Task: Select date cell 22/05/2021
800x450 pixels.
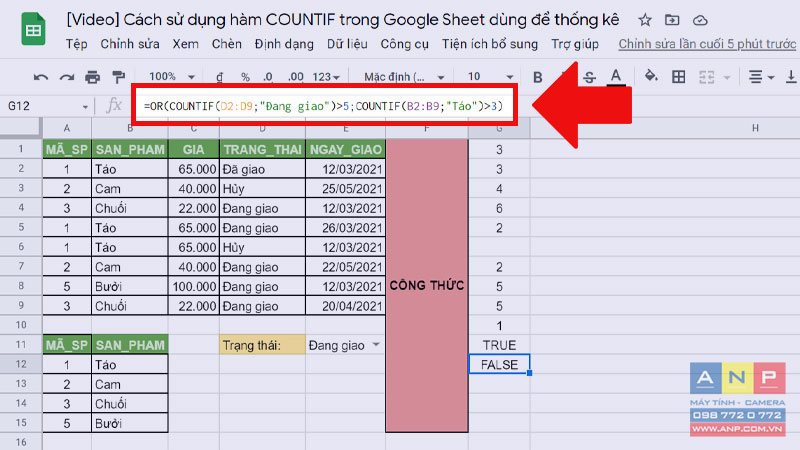Action: (x=345, y=267)
